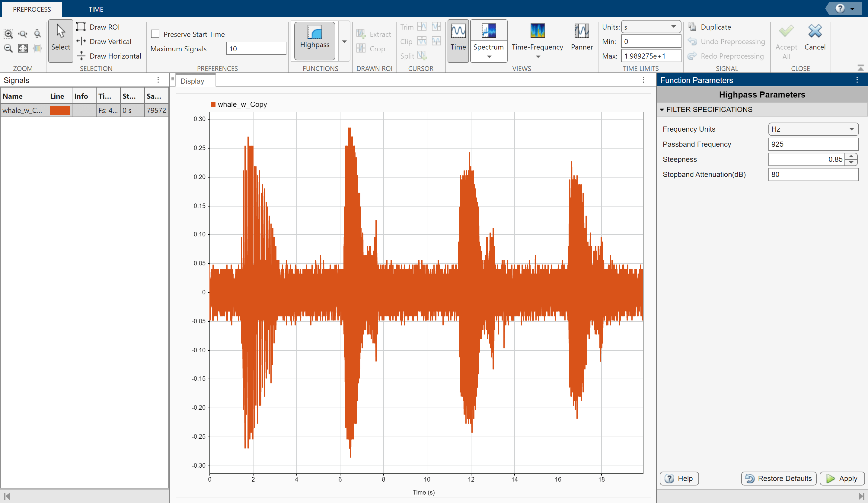The width and height of the screenshot is (868, 503).
Task: Activate the fit-to-view zoom icon
Action: click(x=23, y=48)
